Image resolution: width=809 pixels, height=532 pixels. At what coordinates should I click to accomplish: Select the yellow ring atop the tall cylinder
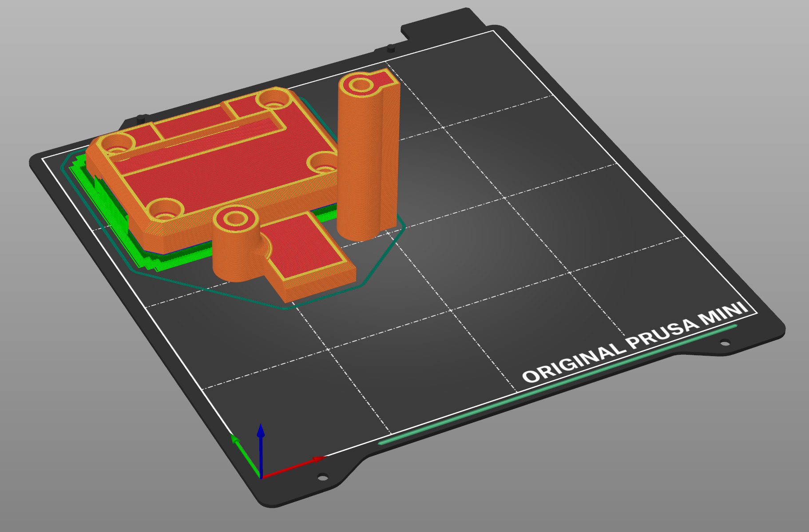click(360, 84)
